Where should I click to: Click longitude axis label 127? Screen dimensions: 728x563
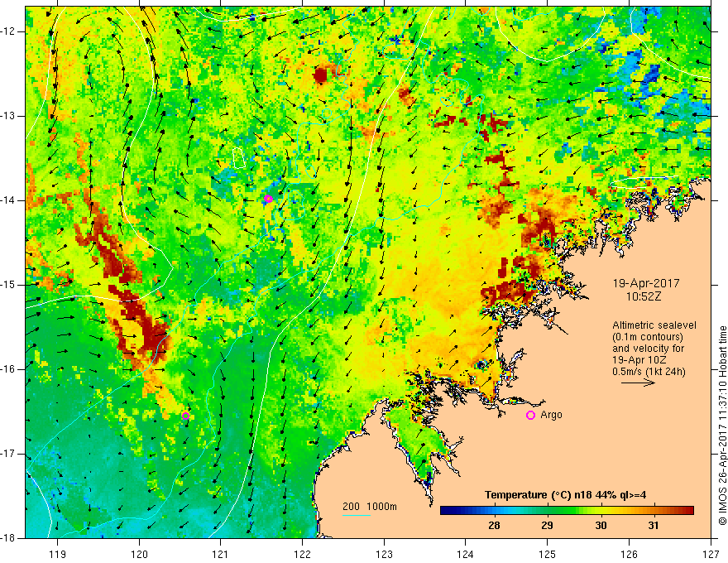711,554
